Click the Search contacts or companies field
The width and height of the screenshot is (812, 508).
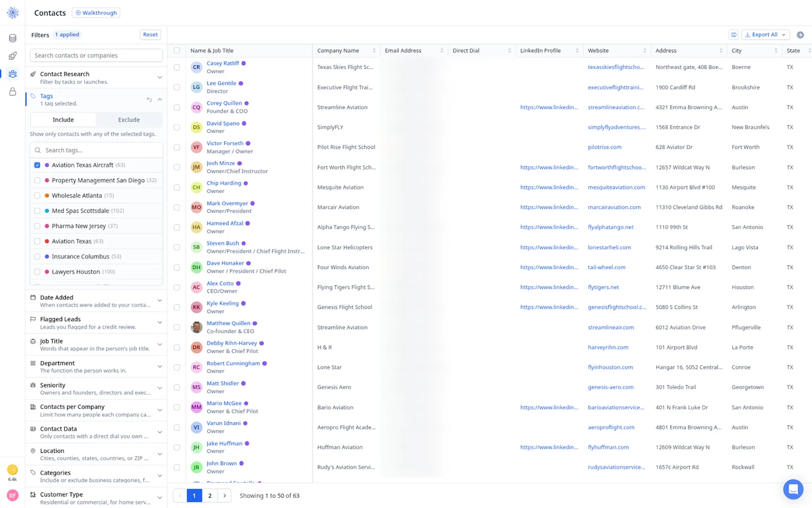(96, 56)
